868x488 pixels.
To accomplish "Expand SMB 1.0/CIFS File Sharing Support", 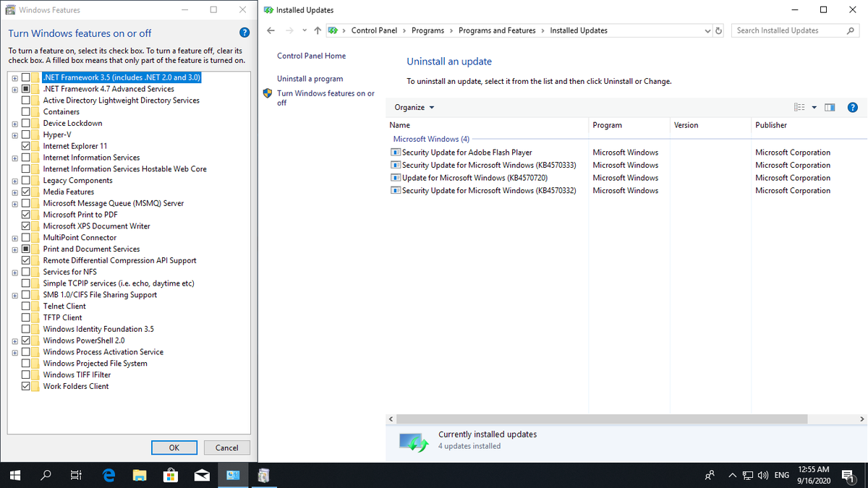I will pos(14,295).
